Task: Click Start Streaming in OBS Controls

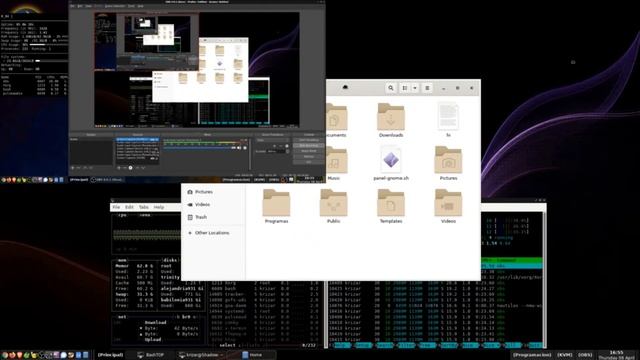Action: [x=309, y=140]
